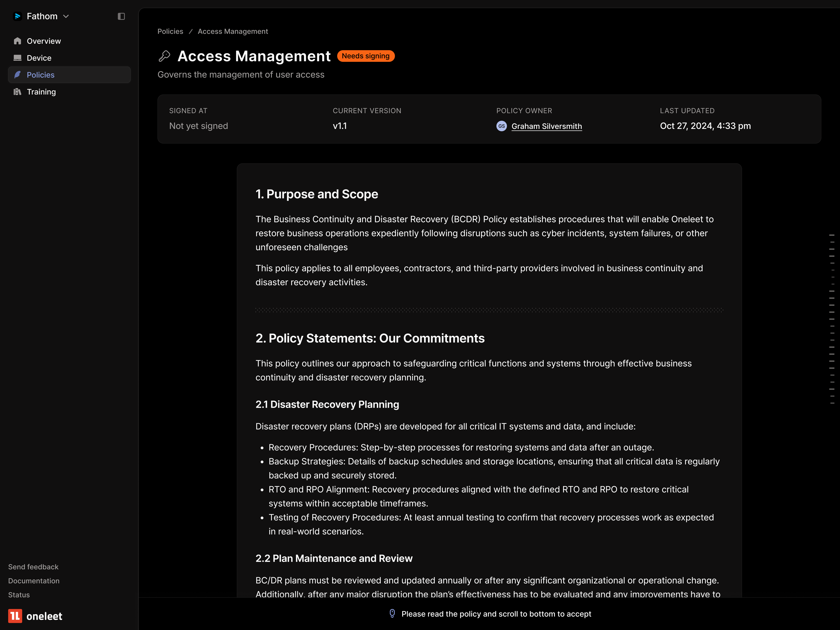Click the microphone icon in the accept banner
The image size is (840, 630).
(x=392, y=614)
